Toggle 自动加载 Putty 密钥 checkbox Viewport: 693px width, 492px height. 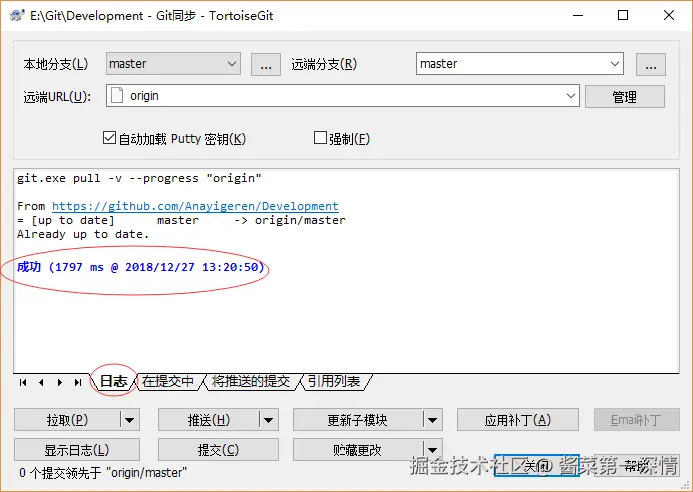tap(109, 138)
